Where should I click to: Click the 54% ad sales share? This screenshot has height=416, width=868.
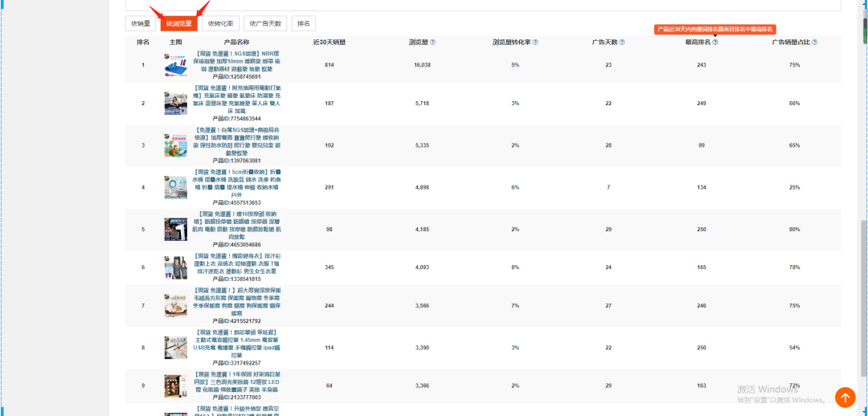[x=794, y=348]
